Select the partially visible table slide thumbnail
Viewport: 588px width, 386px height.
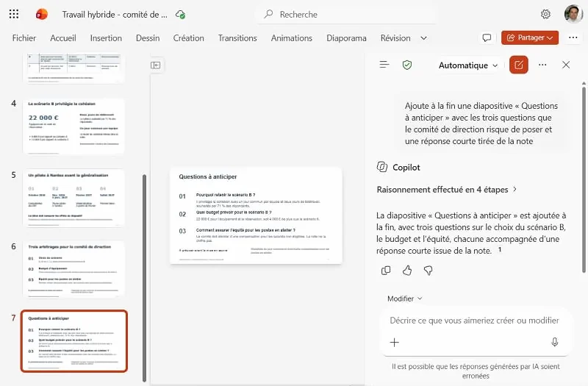coord(73,68)
